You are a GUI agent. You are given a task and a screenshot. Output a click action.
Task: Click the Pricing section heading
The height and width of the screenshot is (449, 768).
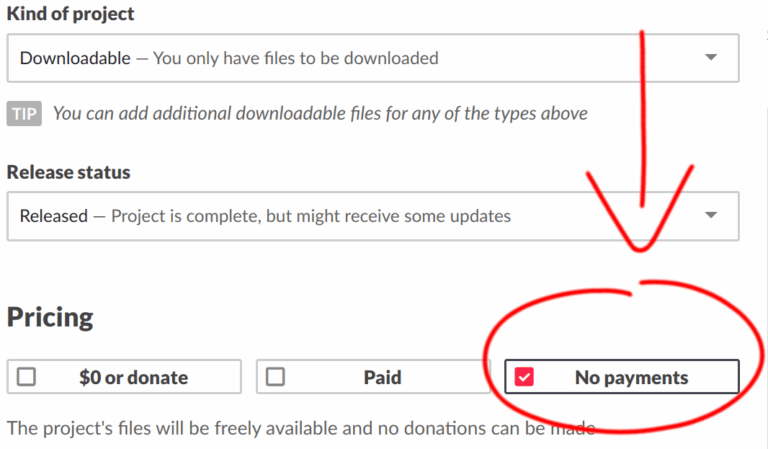pyautogui.click(x=50, y=317)
